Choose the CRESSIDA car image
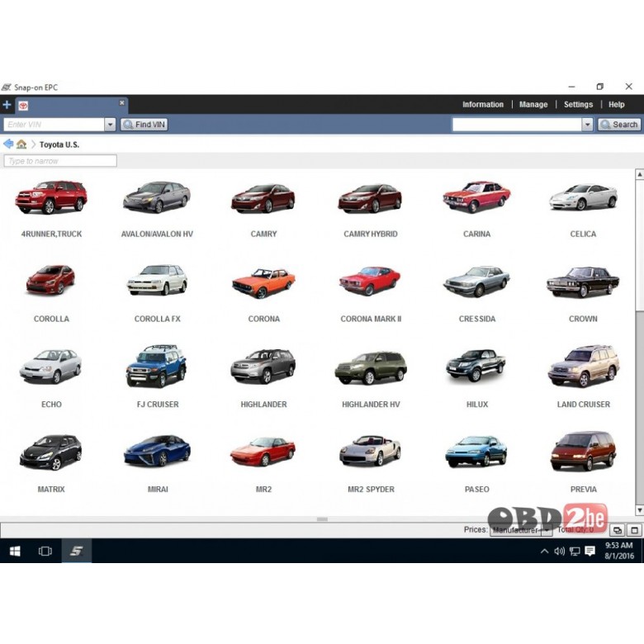The height and width of the screenshot is (644, 644). click(x=476, y=282)
